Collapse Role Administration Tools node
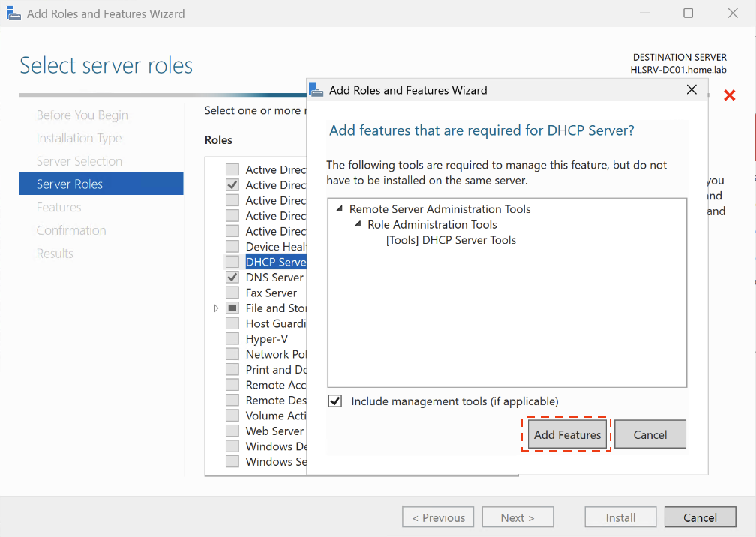 tap(357, 225)
